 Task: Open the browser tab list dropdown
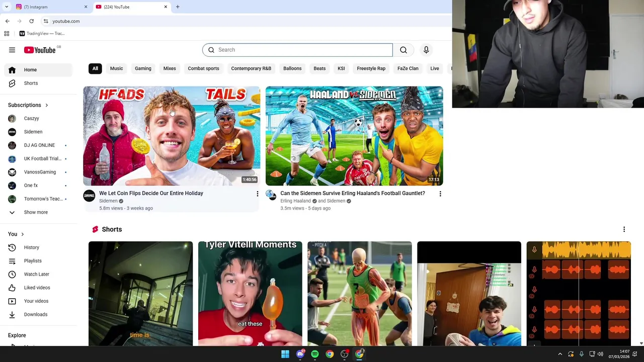pyautogui.click(x=7, y=7)
